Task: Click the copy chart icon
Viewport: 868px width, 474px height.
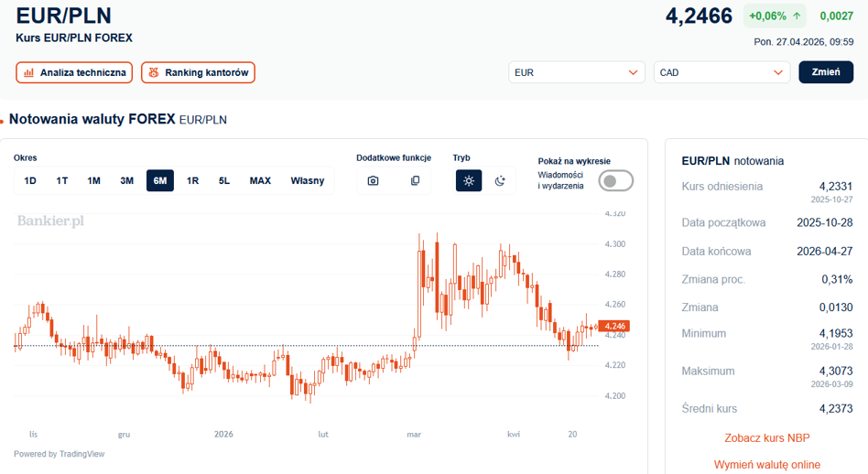Action: point(415,181)
